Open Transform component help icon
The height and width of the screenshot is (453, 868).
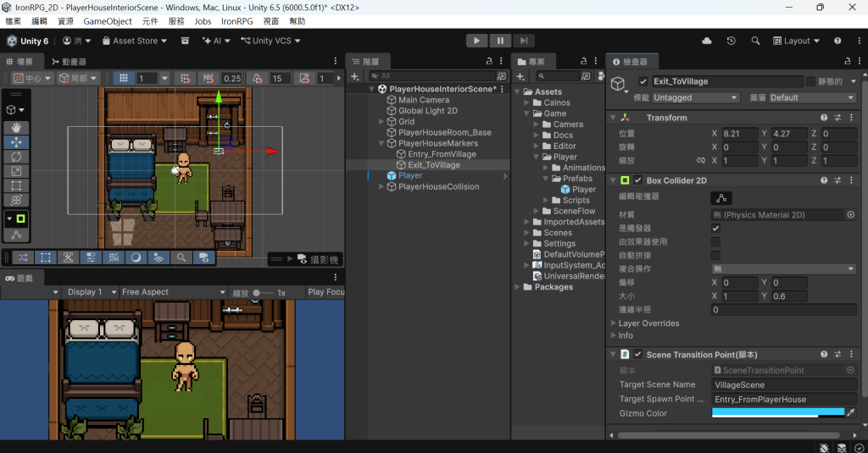[x=824, y=117]
